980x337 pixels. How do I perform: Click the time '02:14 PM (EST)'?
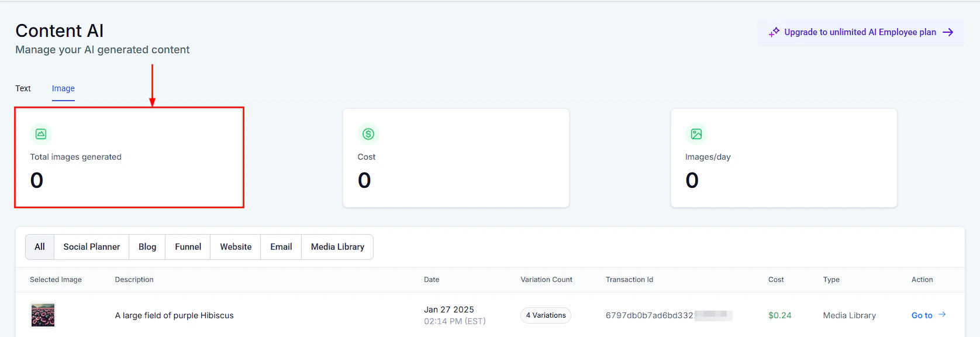point(455,321)
